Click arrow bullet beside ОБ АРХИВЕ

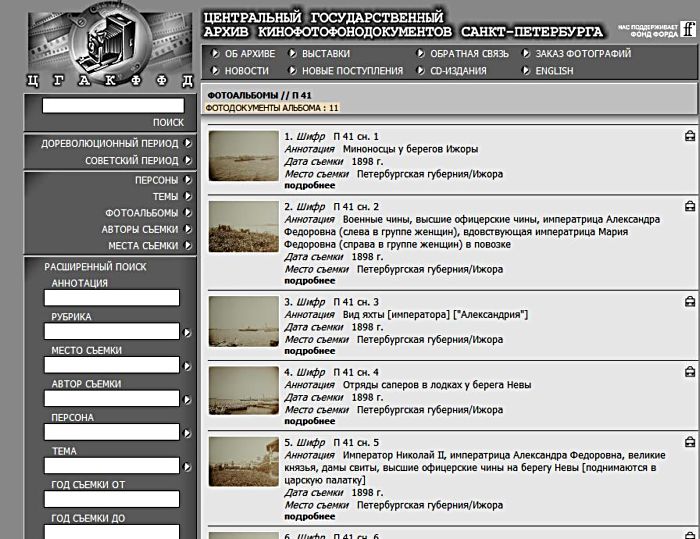click(215, 54)
